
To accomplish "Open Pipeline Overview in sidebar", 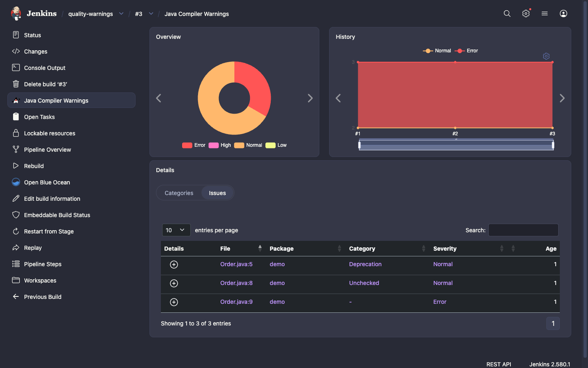I will (x=71, y=150).
